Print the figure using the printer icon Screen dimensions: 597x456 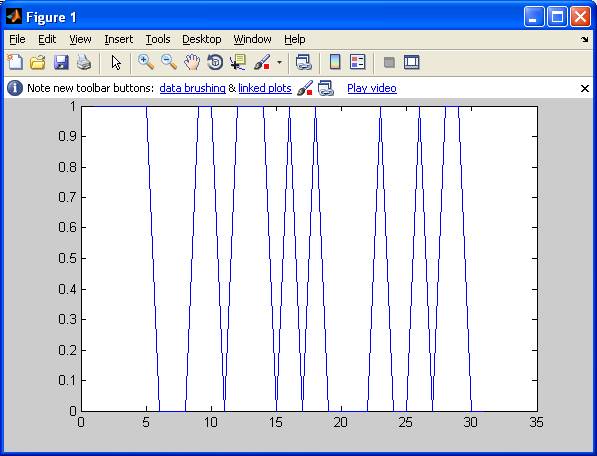84,62
